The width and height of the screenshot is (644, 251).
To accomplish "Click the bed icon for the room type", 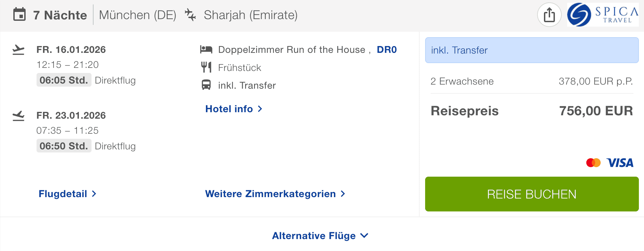I will pos(206,50).
